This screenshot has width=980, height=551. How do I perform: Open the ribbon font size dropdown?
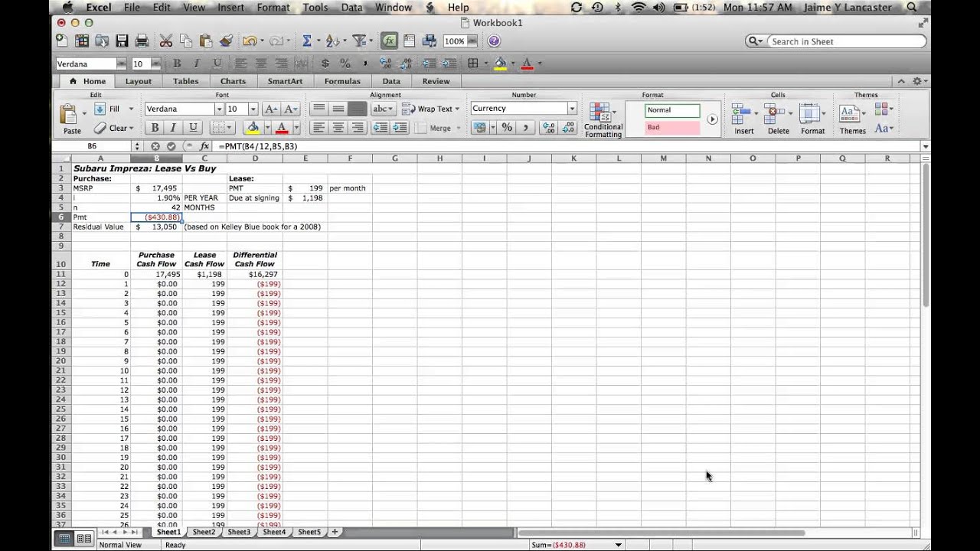point(253,109)
